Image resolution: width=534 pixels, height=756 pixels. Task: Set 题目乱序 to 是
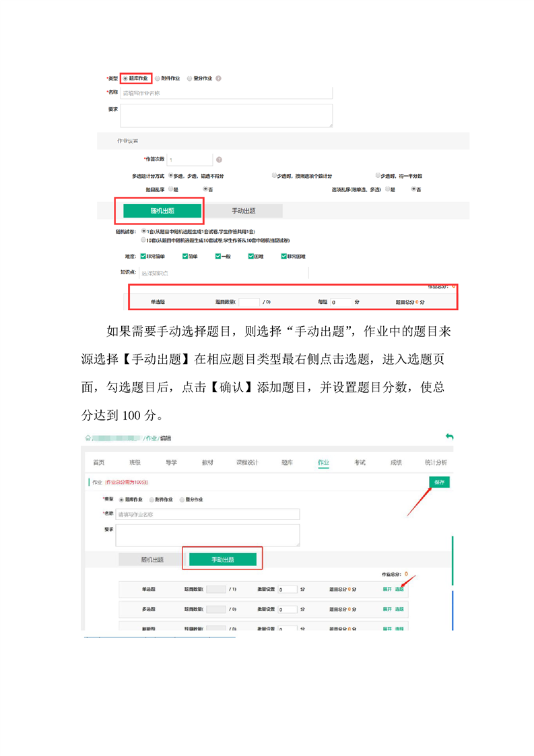[170, 189]
